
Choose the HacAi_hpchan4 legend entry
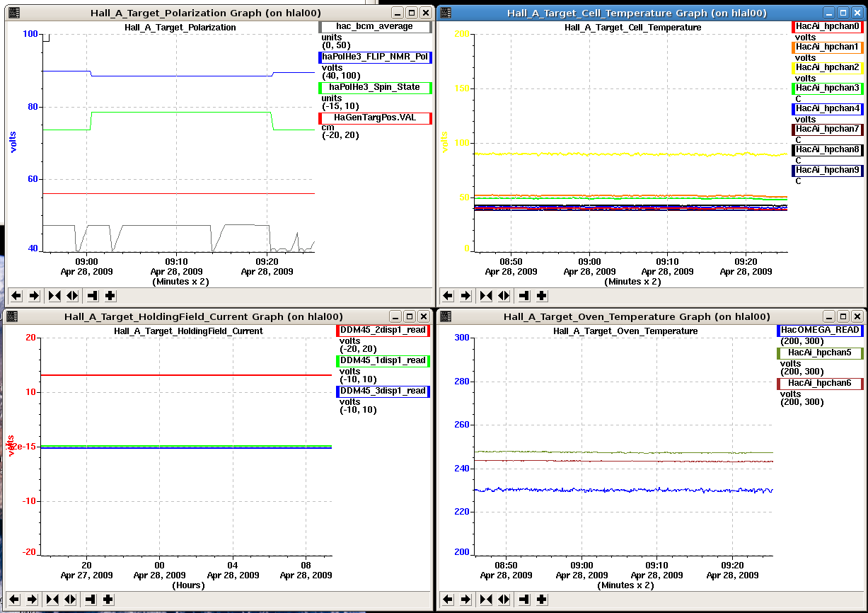point(828,109)
